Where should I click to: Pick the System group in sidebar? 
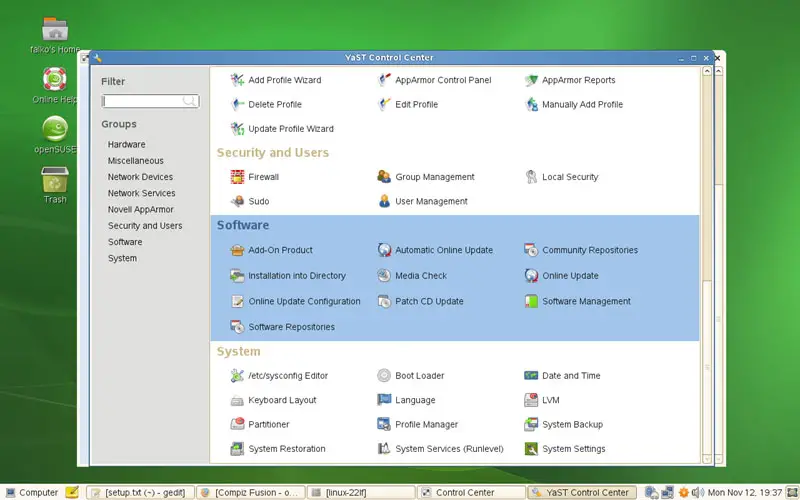click(x=122, y=258)
